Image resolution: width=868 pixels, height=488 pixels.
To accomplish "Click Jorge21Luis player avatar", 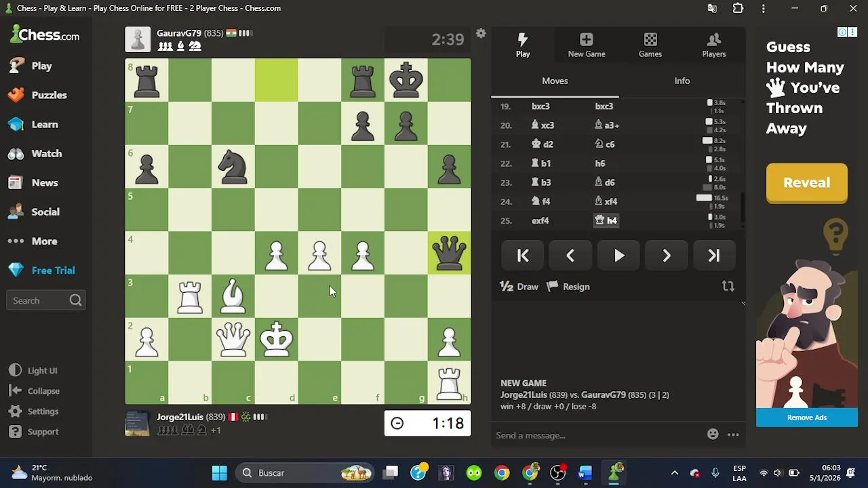I will (138, 423).
